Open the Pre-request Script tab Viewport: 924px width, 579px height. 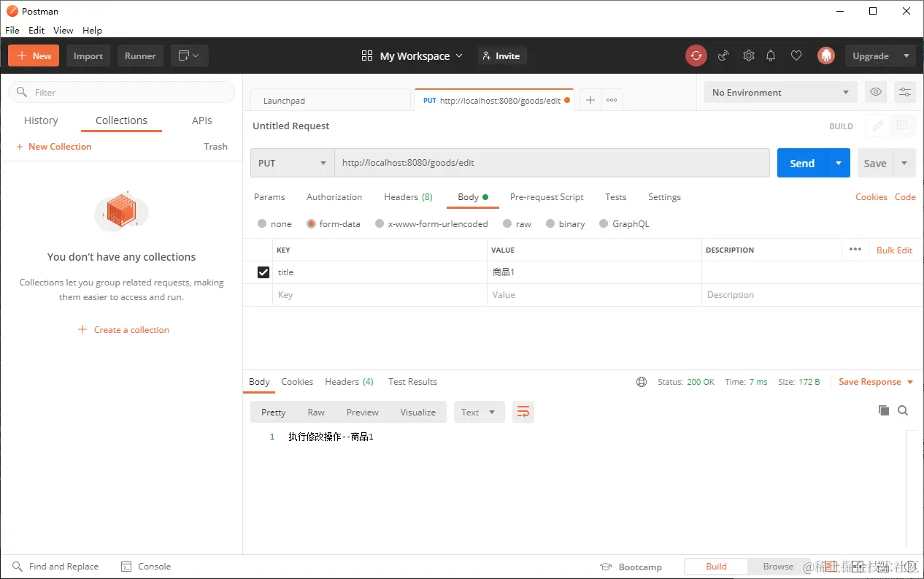547,197
